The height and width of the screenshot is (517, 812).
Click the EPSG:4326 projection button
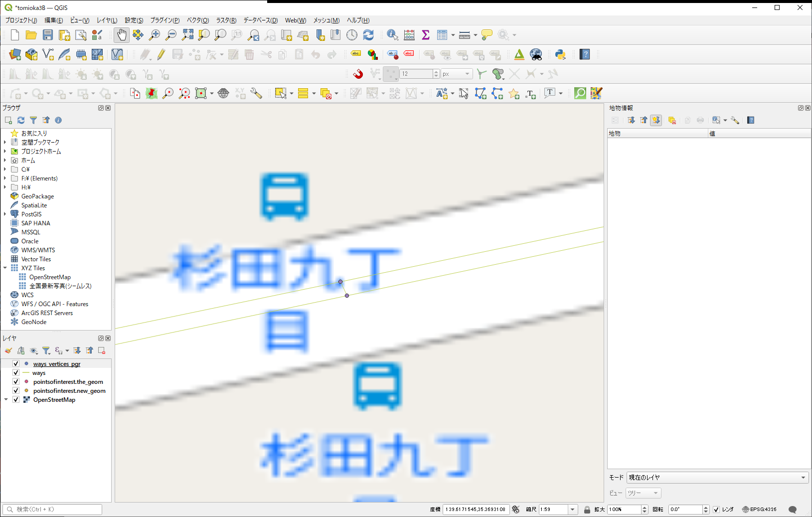759,510
